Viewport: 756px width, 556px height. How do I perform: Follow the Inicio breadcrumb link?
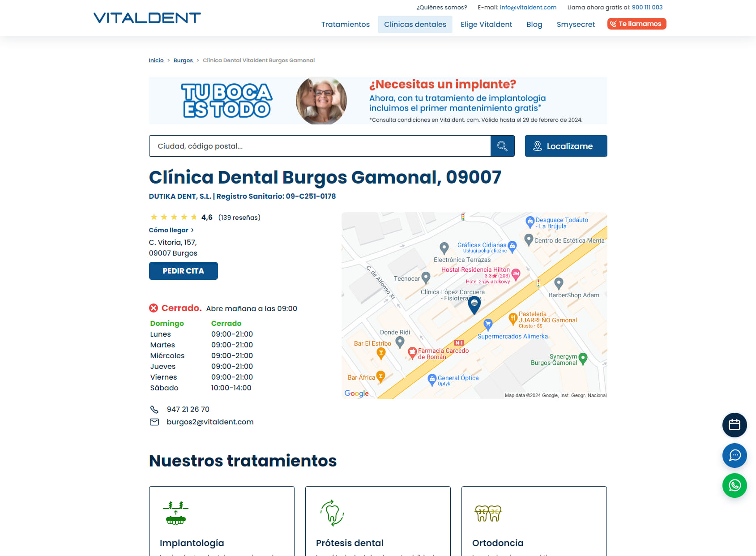[156, 60]
